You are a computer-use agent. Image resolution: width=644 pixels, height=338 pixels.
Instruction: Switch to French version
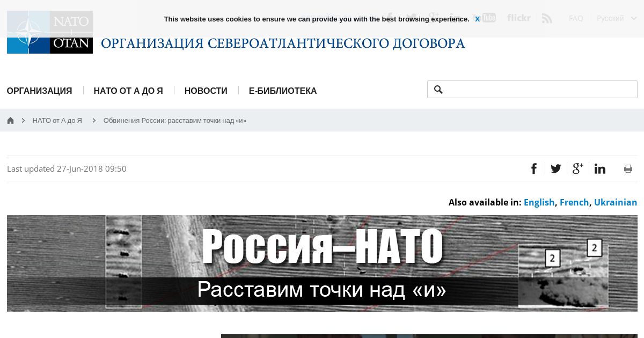574,202
